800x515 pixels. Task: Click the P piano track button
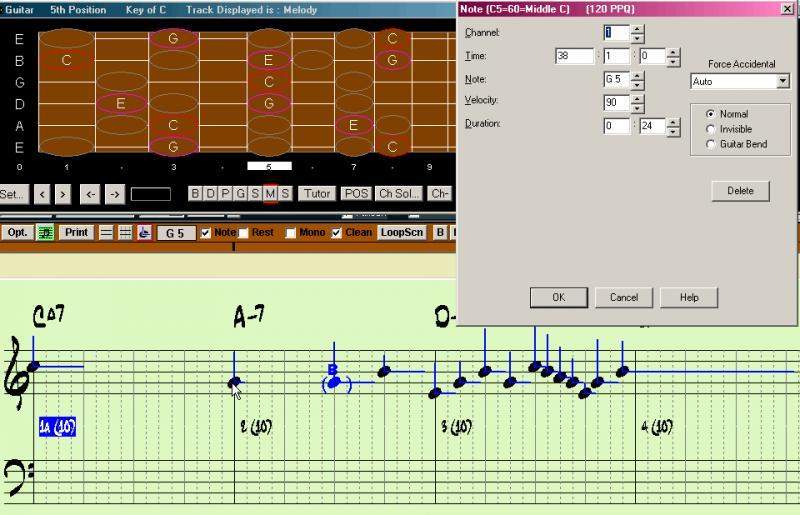click(x=226, y=193)
